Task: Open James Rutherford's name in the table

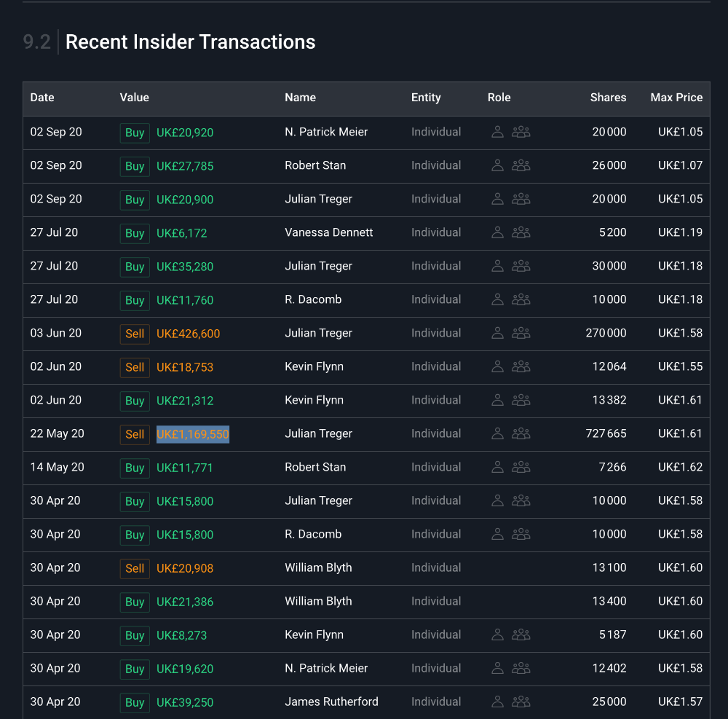Action: [x=331, y=702]
